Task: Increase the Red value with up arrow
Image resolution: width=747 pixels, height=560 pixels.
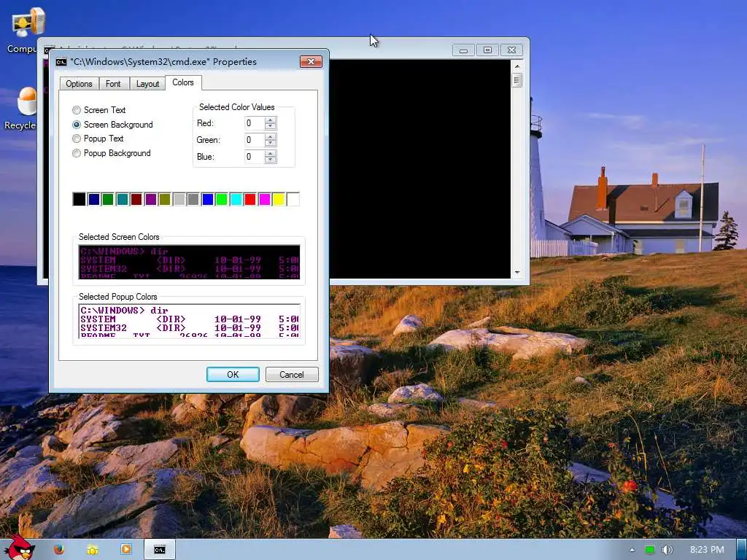Action: pyautogui.click(x=271, y=120)
